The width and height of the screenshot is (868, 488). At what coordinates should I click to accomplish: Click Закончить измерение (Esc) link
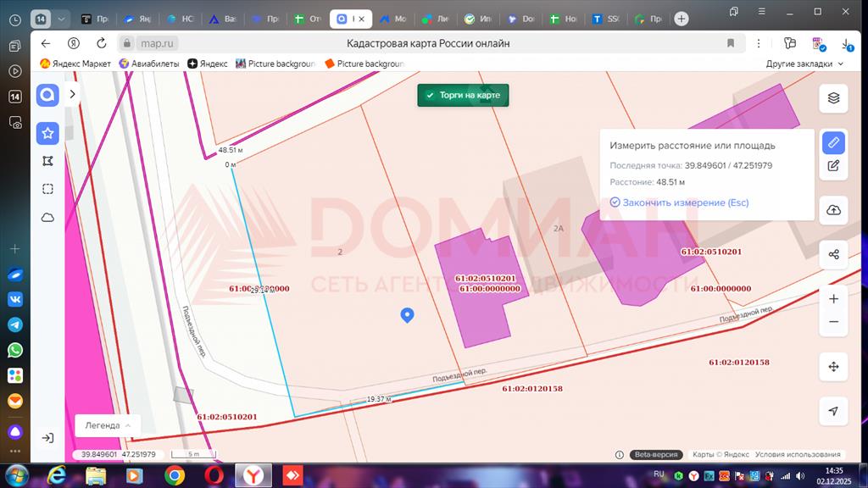(x=678, y=202)
